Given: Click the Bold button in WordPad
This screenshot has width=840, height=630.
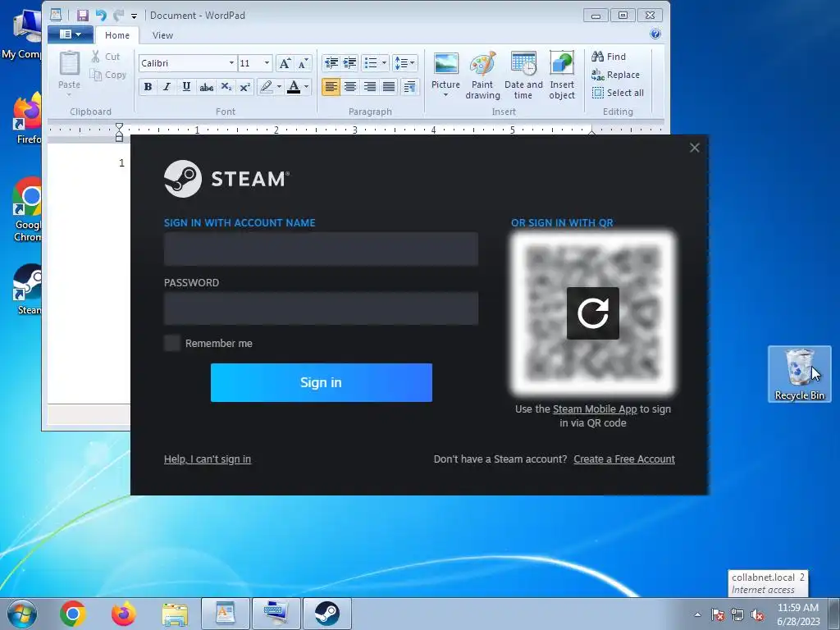Looking at the screenshot, I should 148,87.
